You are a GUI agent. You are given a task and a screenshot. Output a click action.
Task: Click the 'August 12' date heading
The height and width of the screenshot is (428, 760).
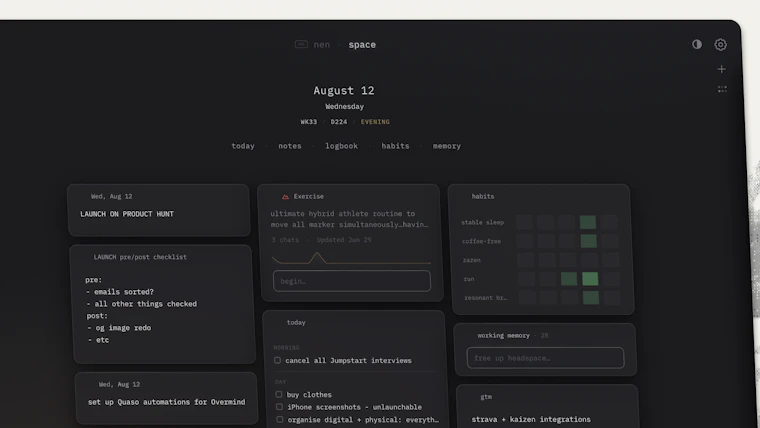point(344,91)
